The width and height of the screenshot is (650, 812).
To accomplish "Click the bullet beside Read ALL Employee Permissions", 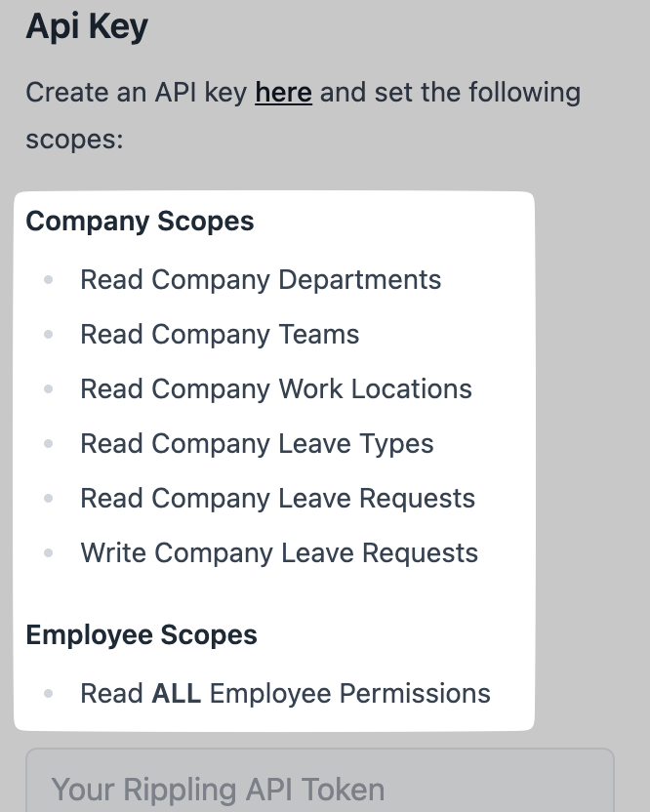I will point(49,694).
